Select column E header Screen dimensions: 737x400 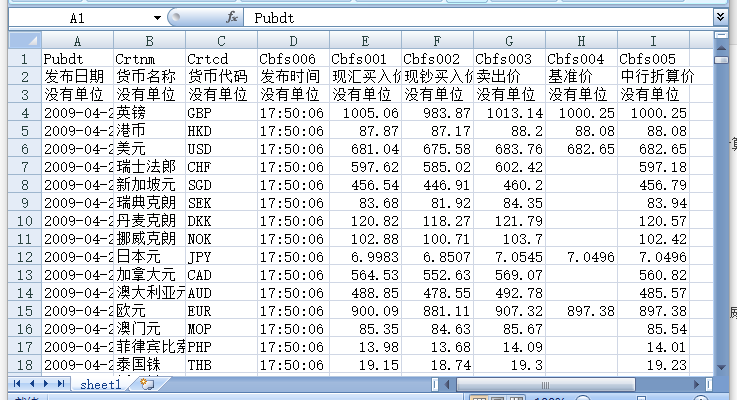[365, 41]
